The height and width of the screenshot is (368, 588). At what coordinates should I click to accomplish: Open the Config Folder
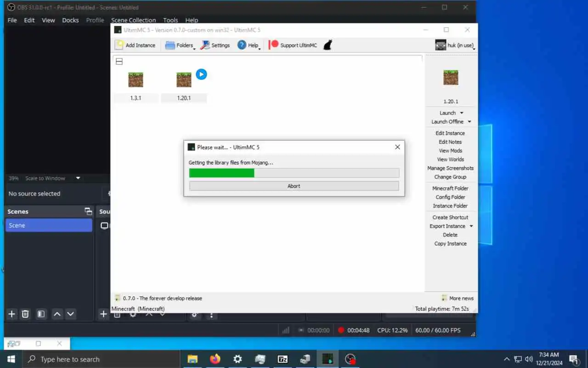coord(450,197)
